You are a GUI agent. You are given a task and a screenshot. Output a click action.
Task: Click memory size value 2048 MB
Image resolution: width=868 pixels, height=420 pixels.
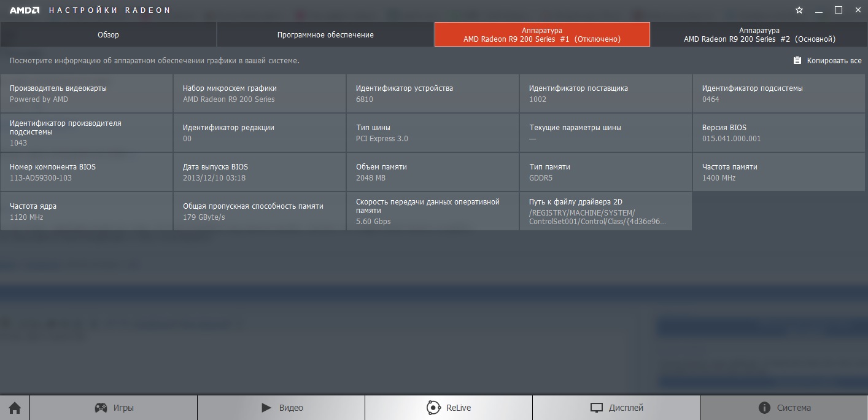click(x=371, y=178)
